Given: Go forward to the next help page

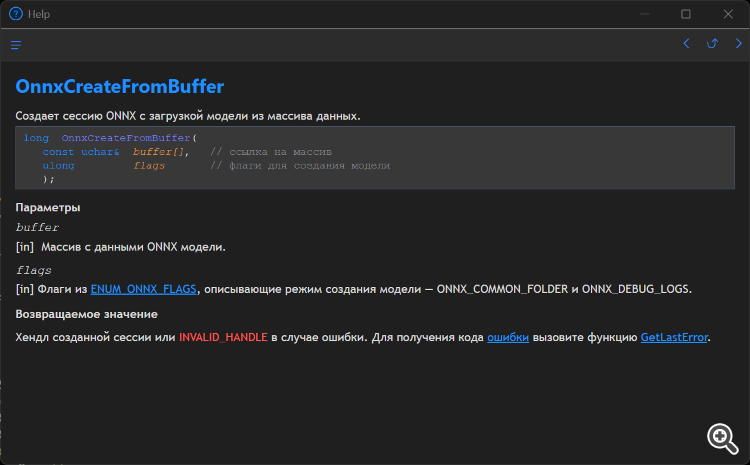Looking at the screenshot, I should [x=736, y=44].
